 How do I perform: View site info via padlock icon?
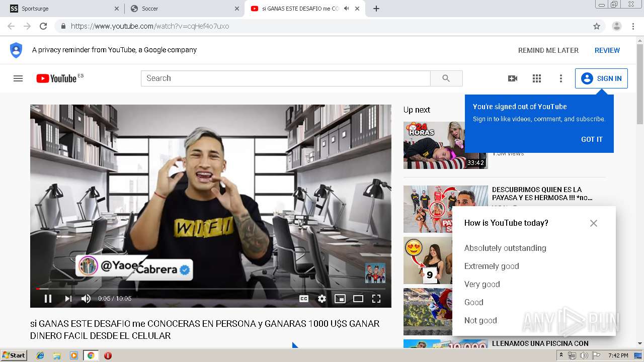pyautogui.click(x=63, y=26)
